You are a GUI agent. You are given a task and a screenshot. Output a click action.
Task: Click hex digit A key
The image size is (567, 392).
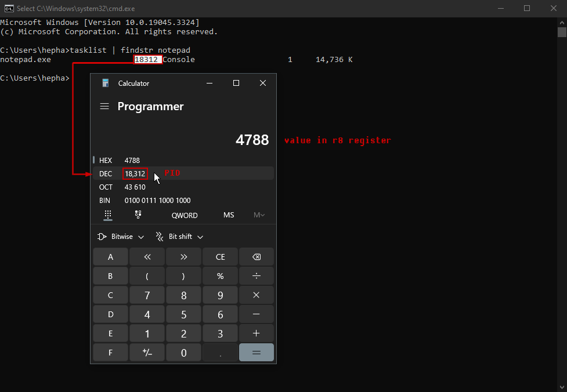(110, 257)
